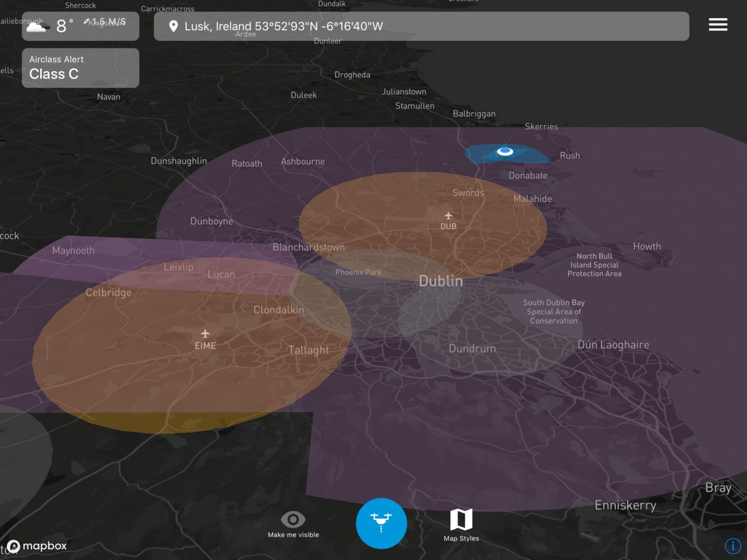Click the Blanchardstown label

pyautogui.click(x=309, y=247)
